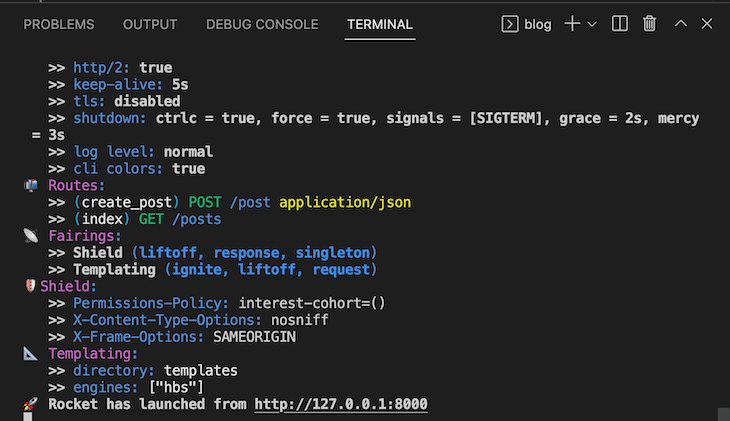Click the shield emoji beside Shield

coord(30,285)
